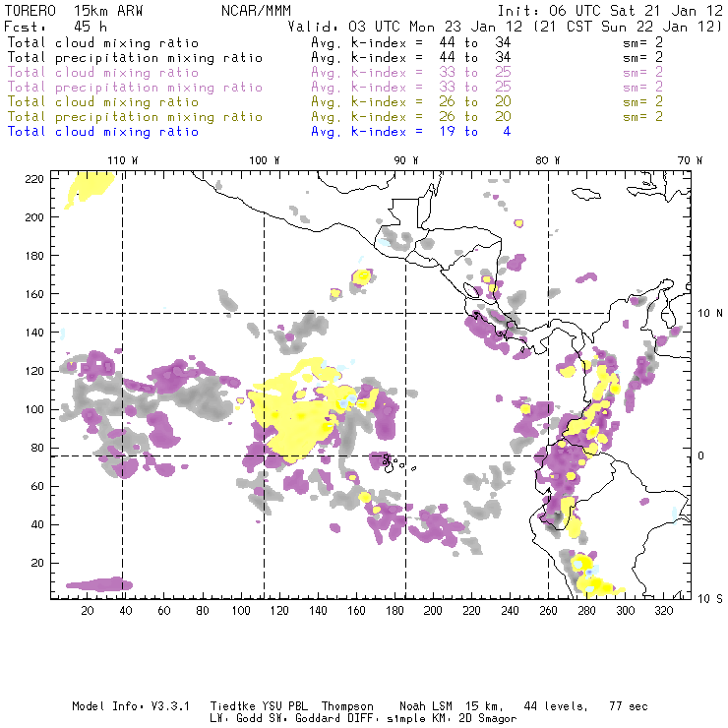Image resolution: width=728 pixels, height=728 pixels.
Task: Click the "Valid: 03 UTC Mon 23 Jan 12" line
Action: [x=405, y=27]
